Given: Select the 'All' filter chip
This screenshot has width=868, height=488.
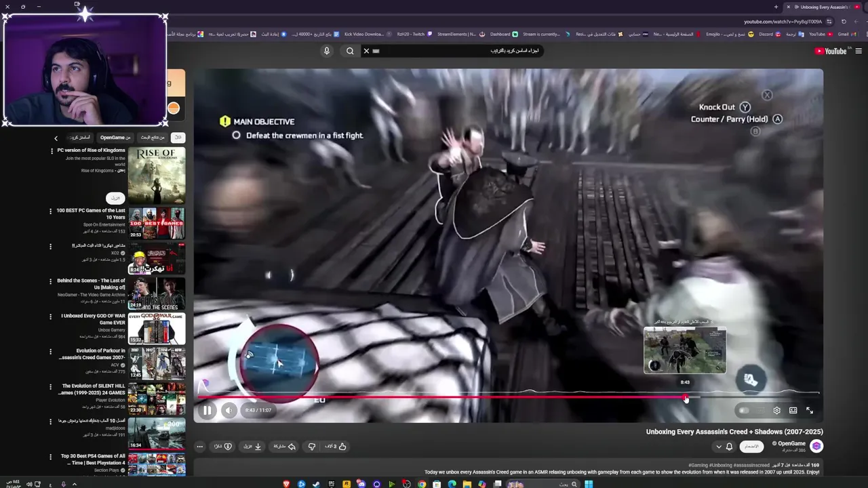Looking at the screenshot, I should [x=178, y=138].
